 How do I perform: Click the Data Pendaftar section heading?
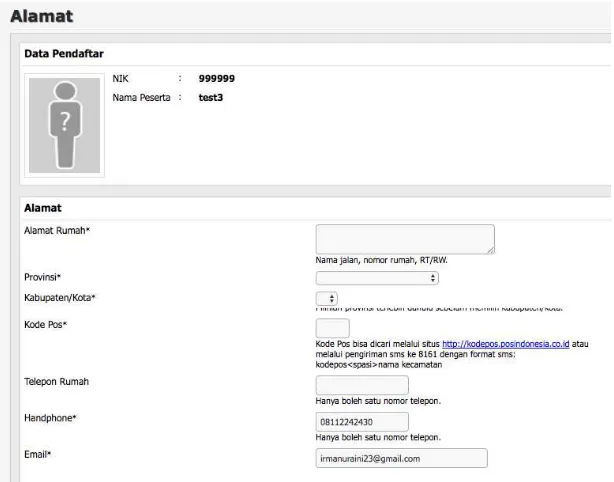coord(64,54)
